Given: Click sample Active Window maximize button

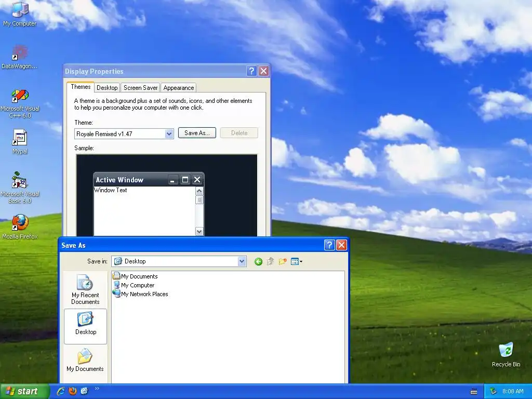Looking at the screenshot, I should tap(185, 180).
